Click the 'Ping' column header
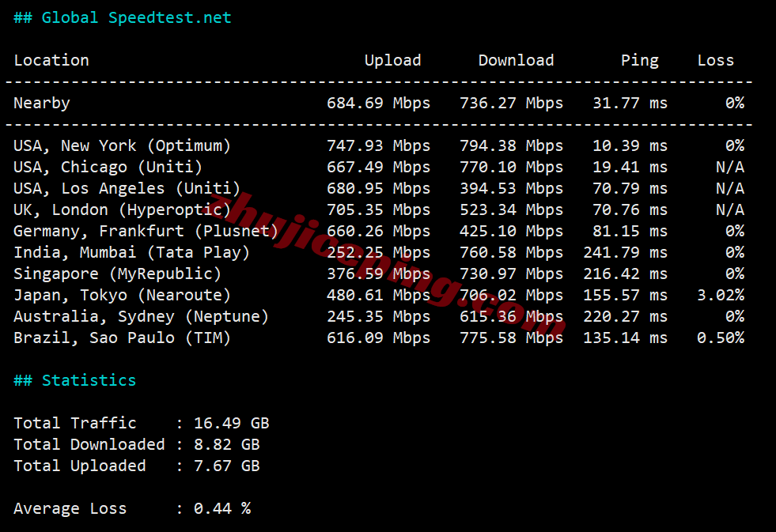This screenshot has width=776, height=532. click(x=639, y=60)
